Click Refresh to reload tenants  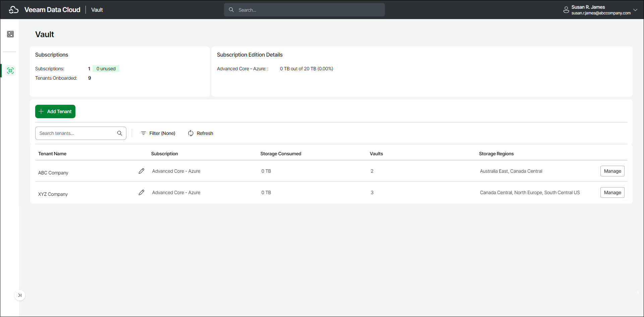point(200,133)
